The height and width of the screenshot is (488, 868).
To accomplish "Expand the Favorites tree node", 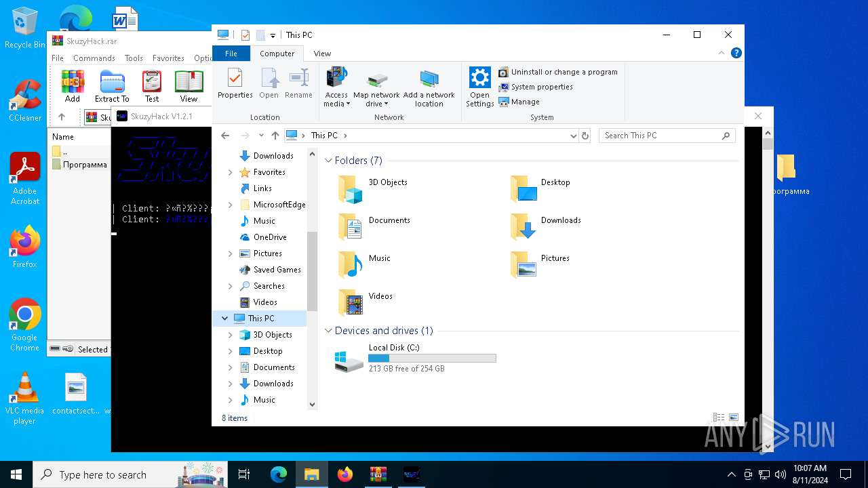I will click(x=231, y=172).
